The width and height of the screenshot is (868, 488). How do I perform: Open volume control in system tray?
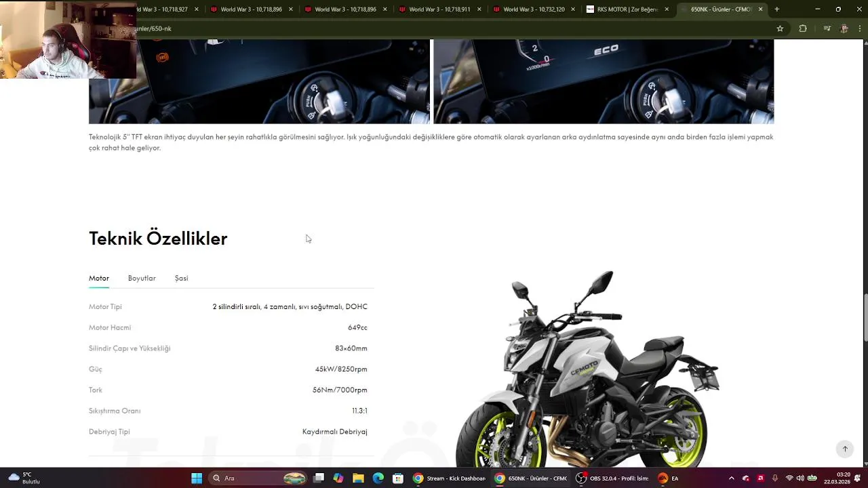coord(800,479)
